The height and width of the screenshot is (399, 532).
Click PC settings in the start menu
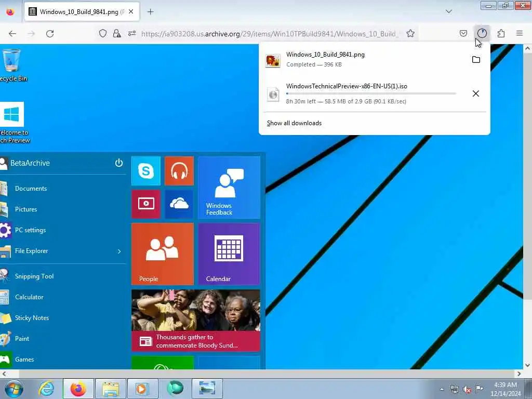point(30,230)
